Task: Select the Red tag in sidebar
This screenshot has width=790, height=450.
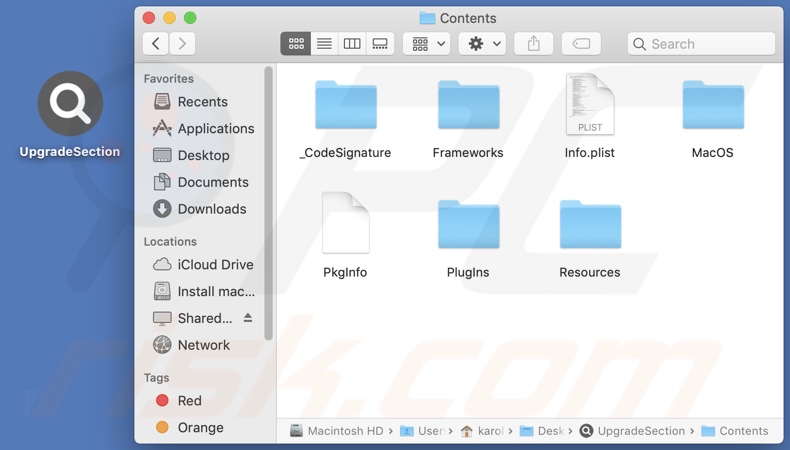Action: click(x=189, y=401)
